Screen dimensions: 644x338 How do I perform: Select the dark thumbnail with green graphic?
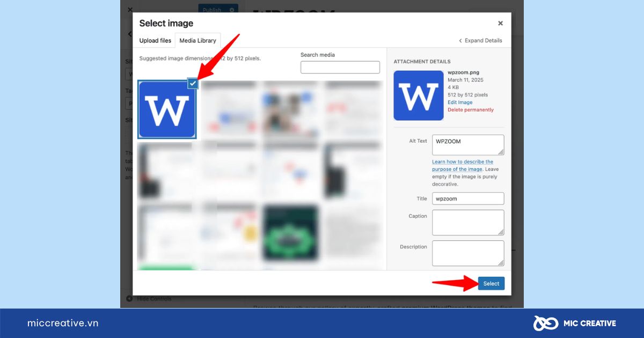click(x=291, y=233)
